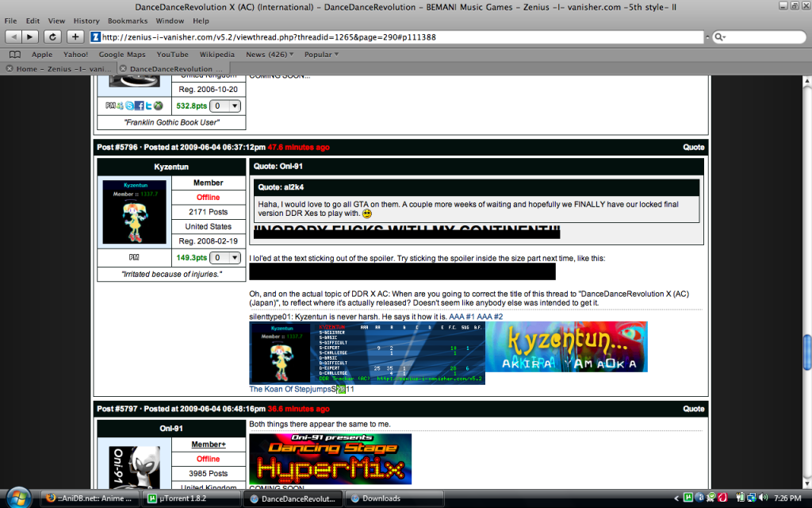Click the volume speaker tray icon
Image resolution: width=812 pixels, height=508 pixels.
763,498
